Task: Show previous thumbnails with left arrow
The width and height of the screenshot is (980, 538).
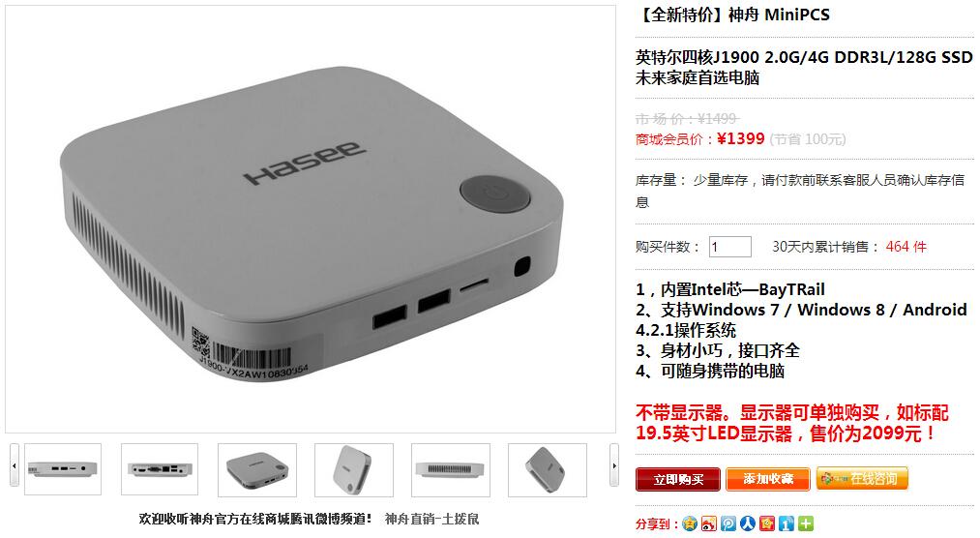Action: [15, 465]
